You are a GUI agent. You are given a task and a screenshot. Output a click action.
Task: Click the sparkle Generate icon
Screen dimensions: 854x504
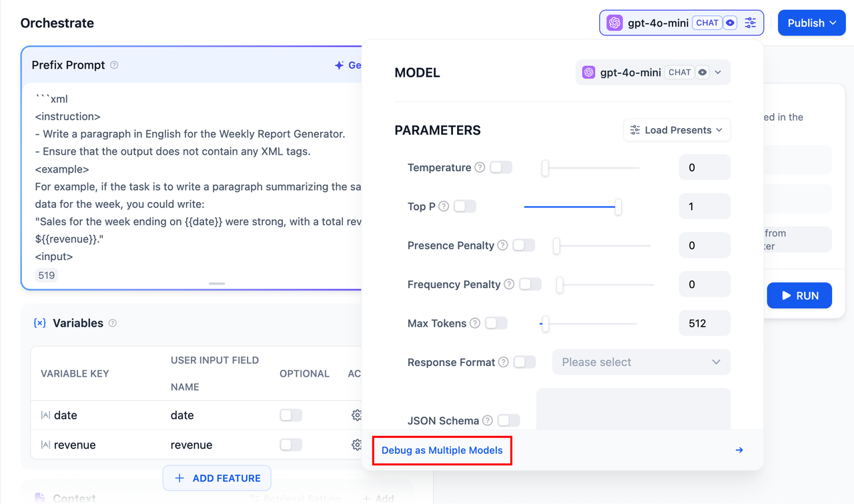pos(339,65)
